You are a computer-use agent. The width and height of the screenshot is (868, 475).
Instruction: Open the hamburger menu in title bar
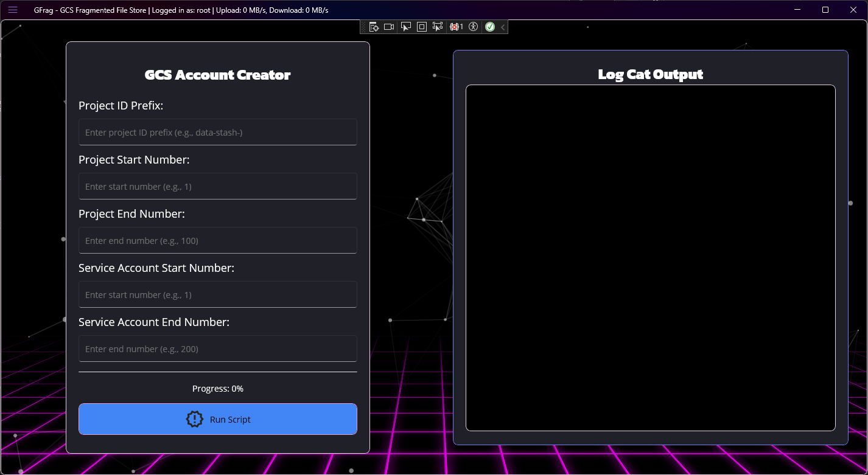pyautogui.click(x=13, y=10)
